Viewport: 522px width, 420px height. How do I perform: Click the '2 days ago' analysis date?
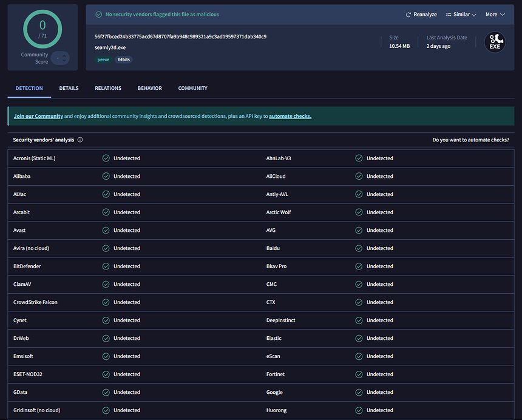(438, 46)
